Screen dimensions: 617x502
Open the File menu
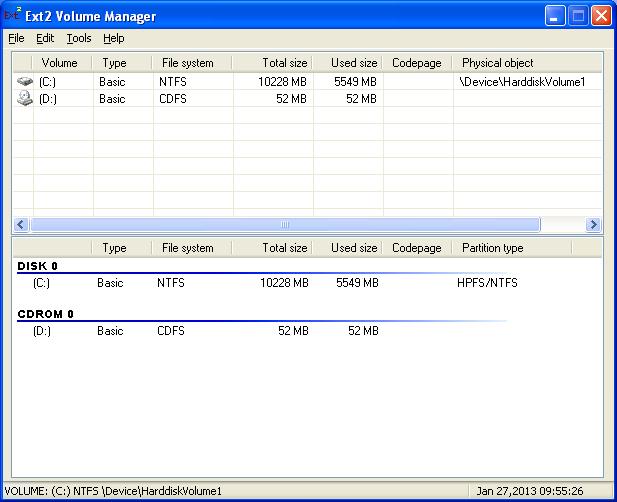coord(16,38)
